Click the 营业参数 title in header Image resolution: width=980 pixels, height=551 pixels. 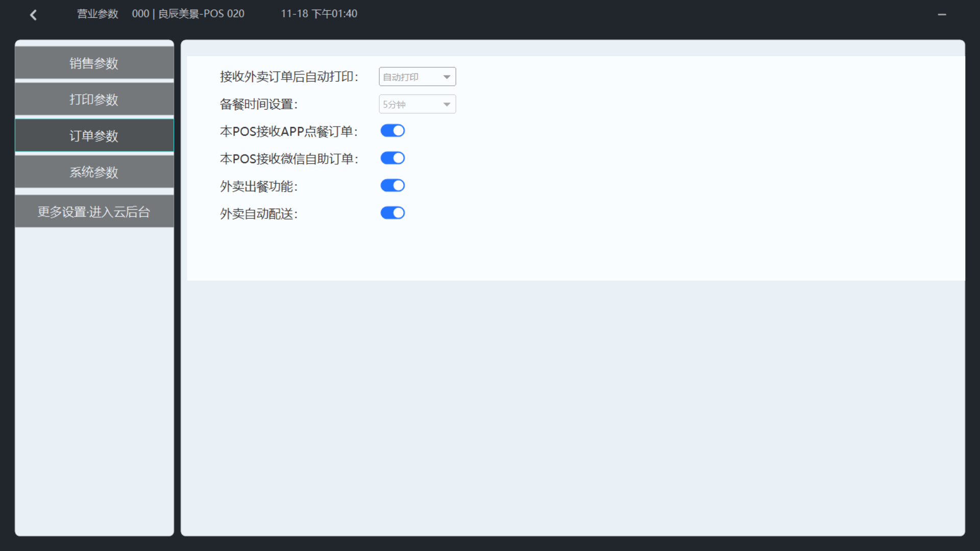97,14
